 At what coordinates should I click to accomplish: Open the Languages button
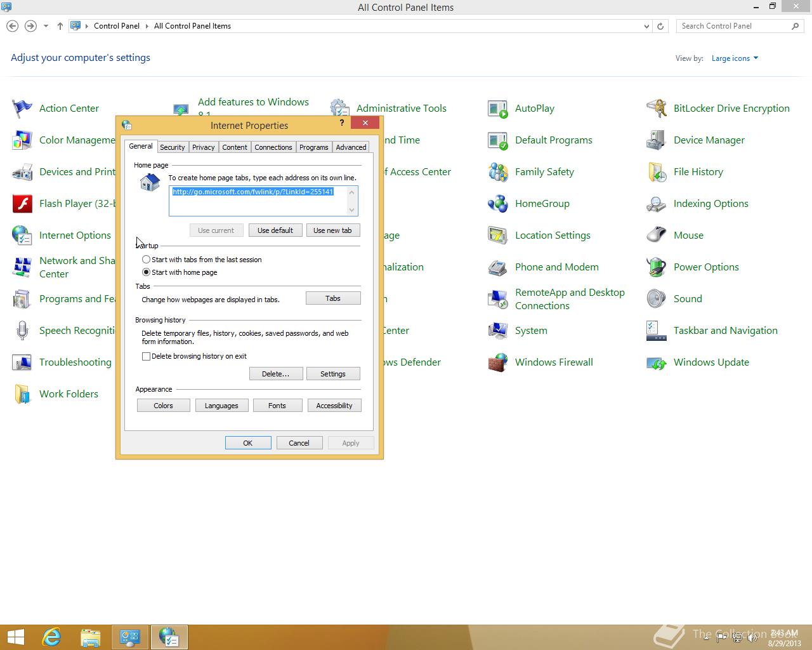click(221, 406)
